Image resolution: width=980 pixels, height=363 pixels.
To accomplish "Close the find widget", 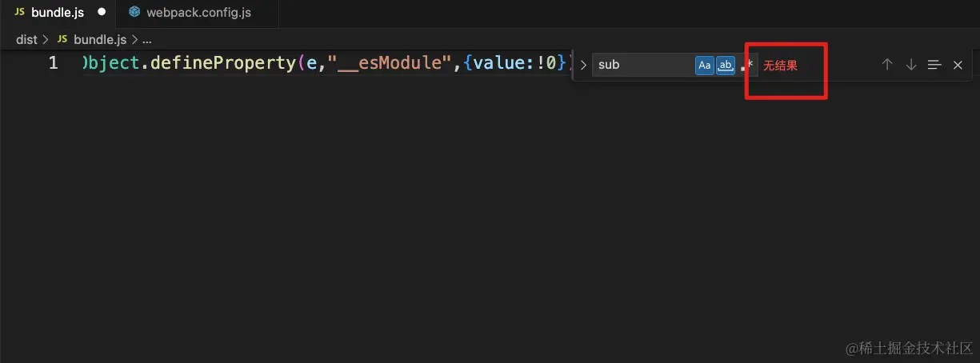I will pos(958,65).
